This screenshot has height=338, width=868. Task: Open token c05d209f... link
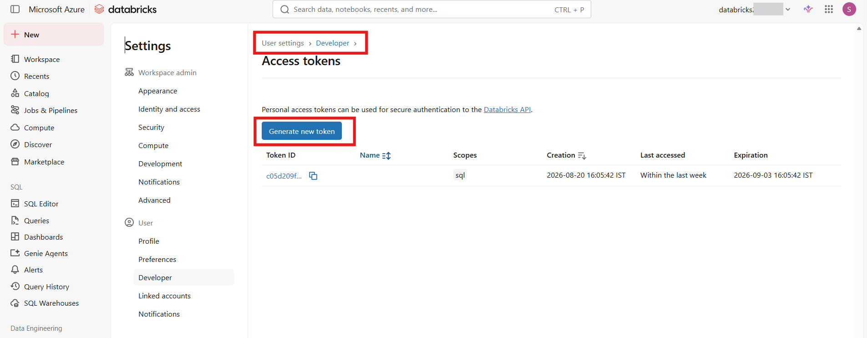pyautogui.click(x=284, y=176)
